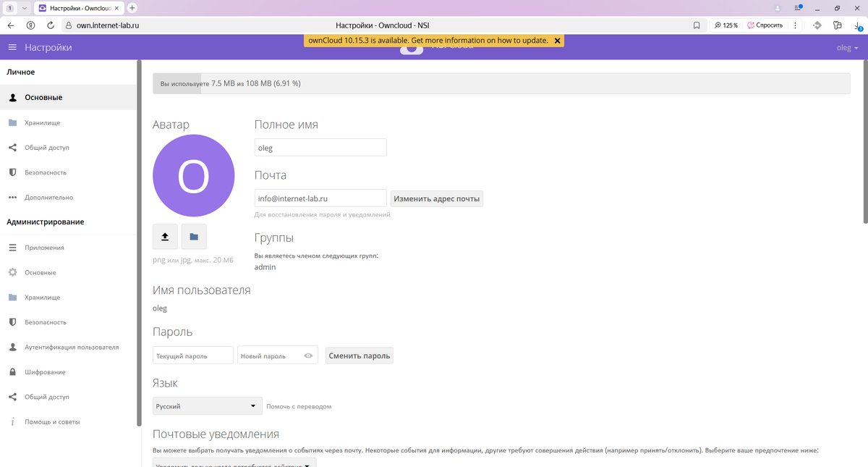Click into Текущий пароль field
Screen dimensions: 868x467
tap(193, 355)
